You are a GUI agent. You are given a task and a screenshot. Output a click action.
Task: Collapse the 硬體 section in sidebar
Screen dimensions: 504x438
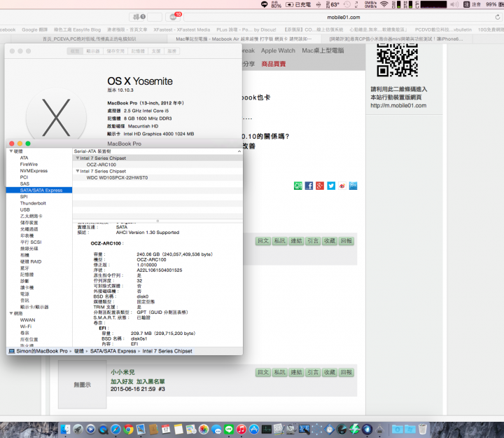point(11,151)
